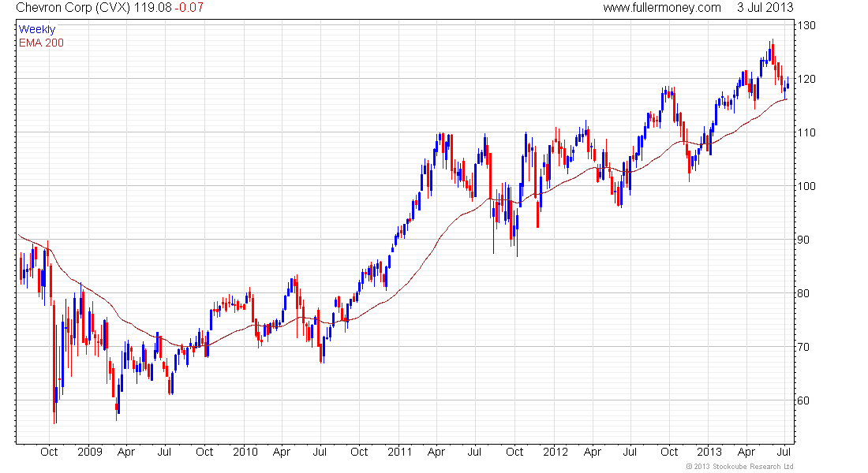Select the red EMA 200 legend label
Viewport: 868px width, 473px height.
[x=42, y=43]
